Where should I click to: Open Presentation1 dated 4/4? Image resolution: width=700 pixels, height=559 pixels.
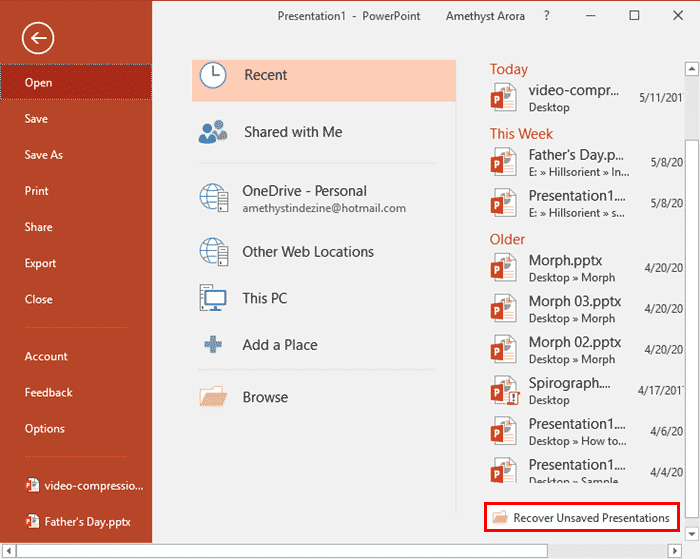(x=586, y=470)
